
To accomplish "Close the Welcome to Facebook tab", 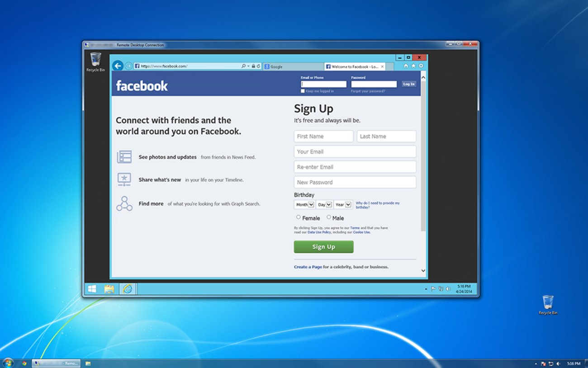I will pyautogui.click(x=382, y=66).
